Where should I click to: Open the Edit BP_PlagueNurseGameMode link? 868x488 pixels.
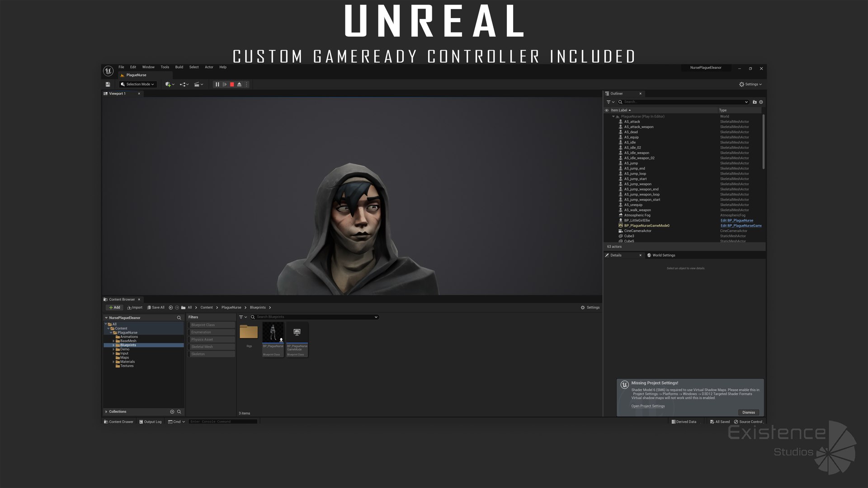click(x=741, y=225)
